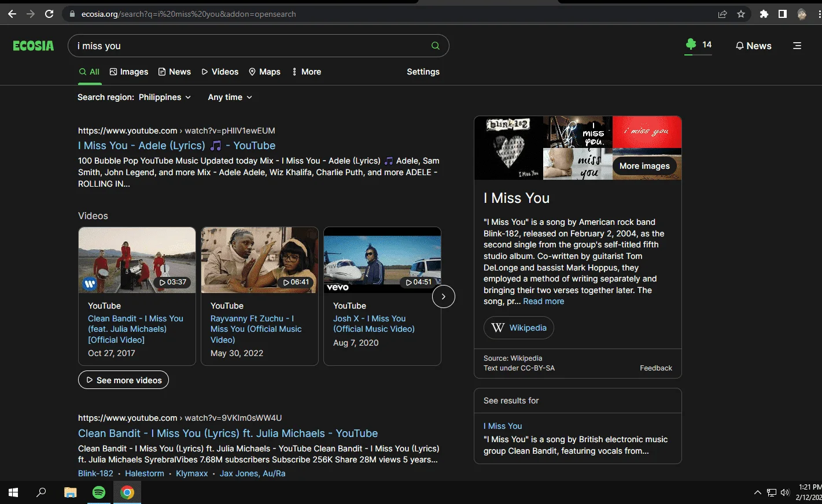Select the All results tab
The height and width of the screenshot is (504, 822).
pos(90,72)
